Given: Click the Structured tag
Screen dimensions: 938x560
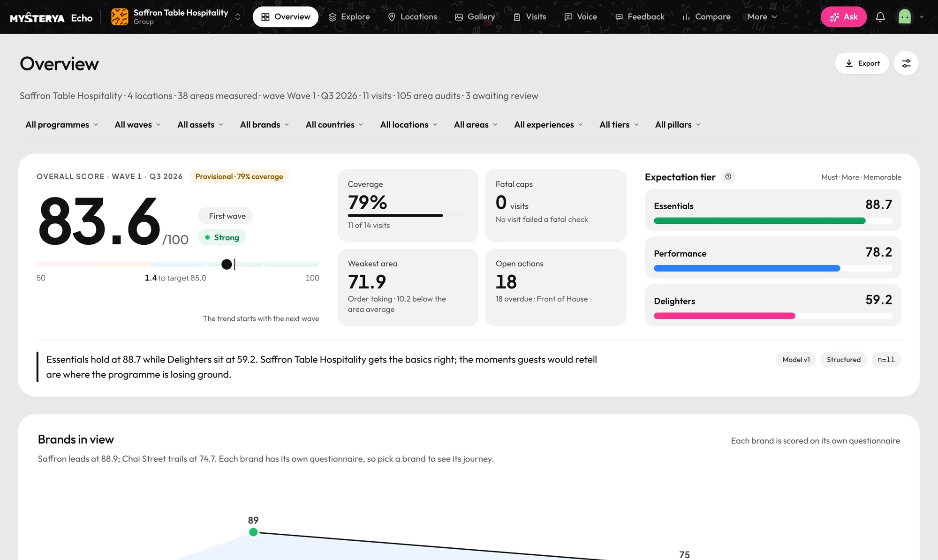Looking at the screenshot, I should (x=844, y=360).
